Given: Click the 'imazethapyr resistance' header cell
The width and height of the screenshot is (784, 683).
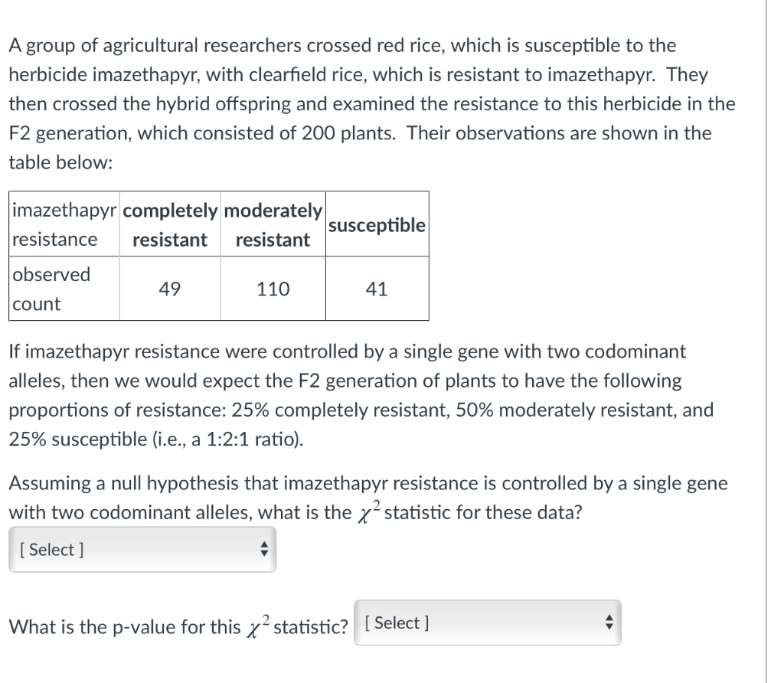Looking at the screenshot, I should [x=64, y=224].
